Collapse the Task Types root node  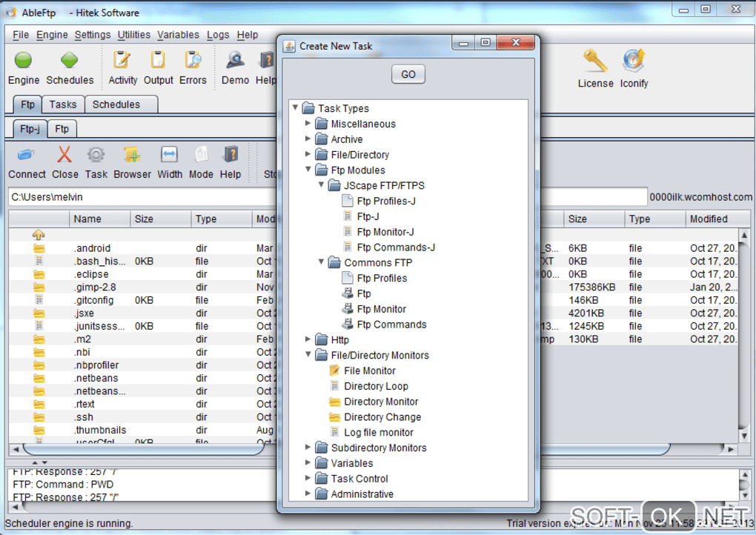pyautogui.click(x=295, y=108)
